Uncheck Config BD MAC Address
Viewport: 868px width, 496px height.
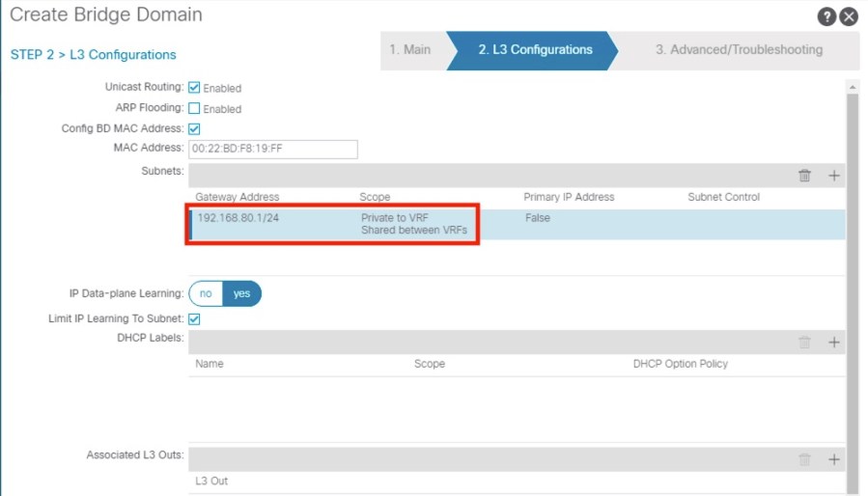pos(194,128)
